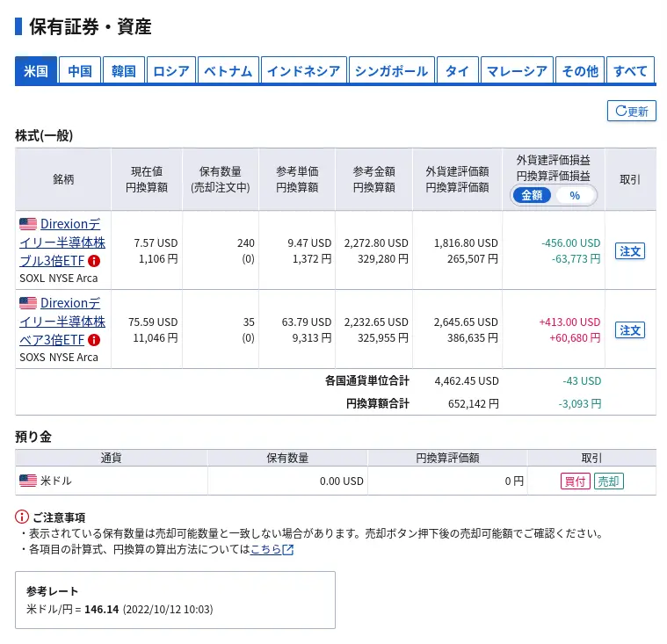Click the 2,645.65 USD valuation

point(466,322)
